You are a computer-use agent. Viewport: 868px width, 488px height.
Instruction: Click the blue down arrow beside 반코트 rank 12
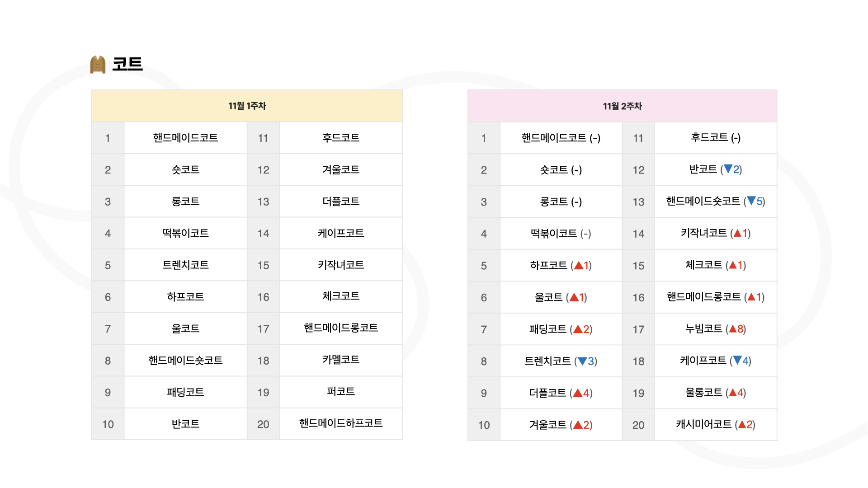(x=728, y=169)
